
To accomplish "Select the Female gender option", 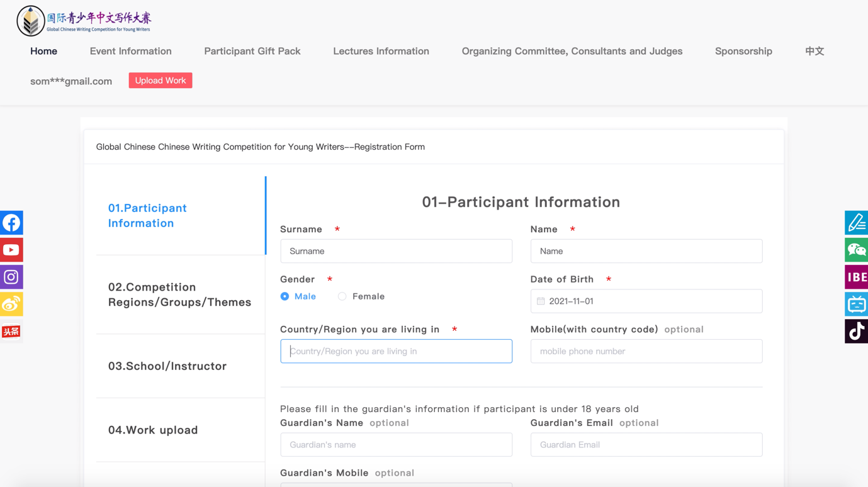I will point(361,296).
